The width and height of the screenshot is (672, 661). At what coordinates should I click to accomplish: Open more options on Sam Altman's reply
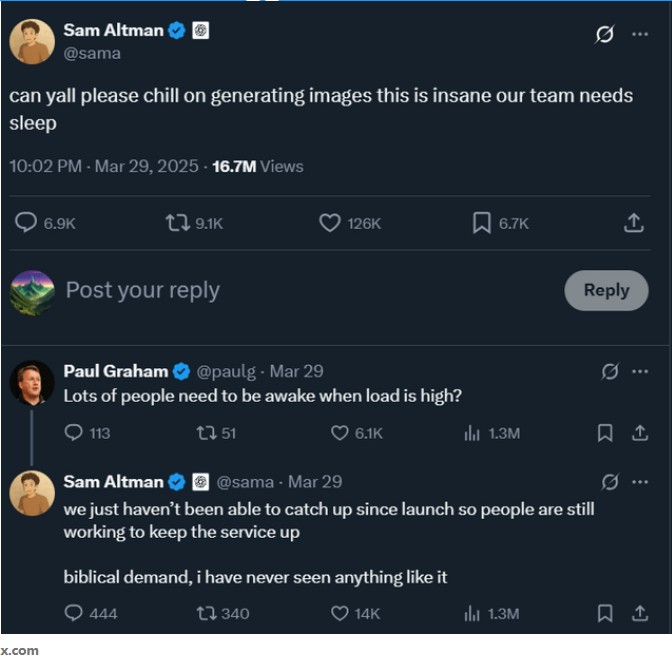point(640,482)
